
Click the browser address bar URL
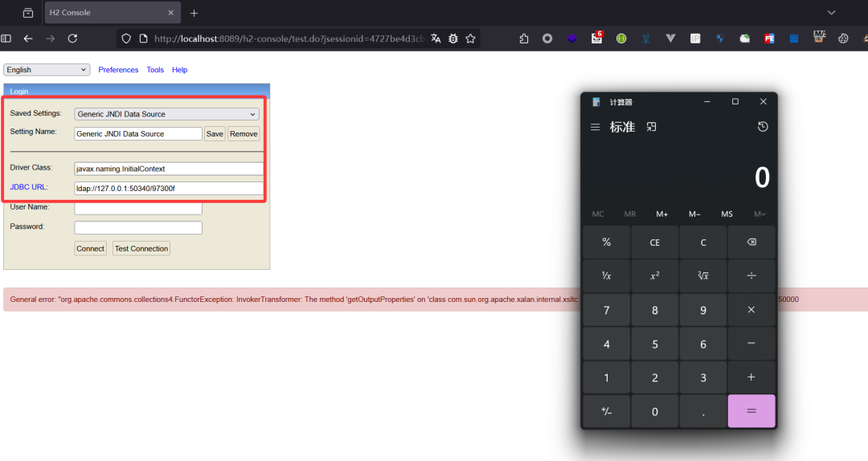point(289,39)
